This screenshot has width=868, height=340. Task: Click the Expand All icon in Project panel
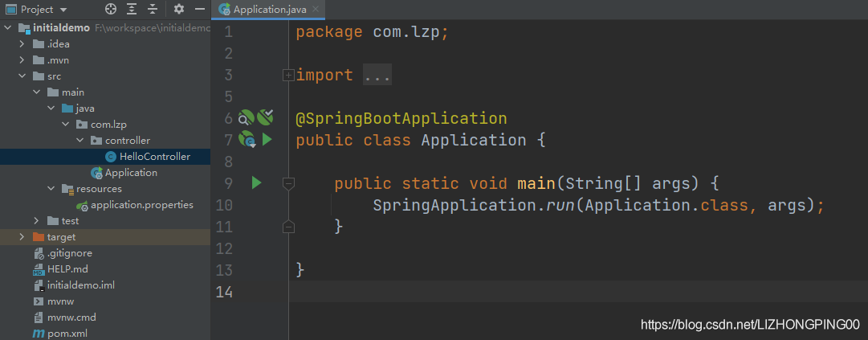pos(131,10)
